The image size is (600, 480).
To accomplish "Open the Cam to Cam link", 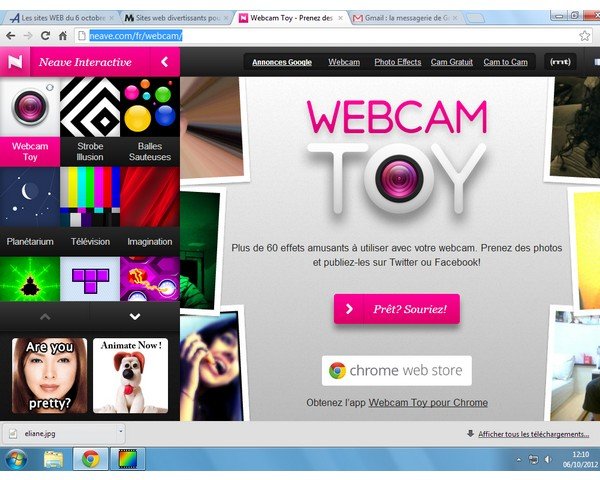I will [x=505, y=62].
